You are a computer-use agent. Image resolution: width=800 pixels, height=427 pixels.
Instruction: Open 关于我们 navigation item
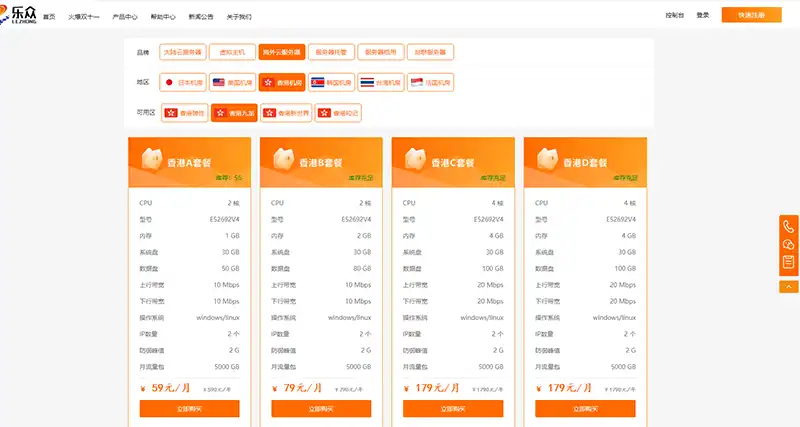pos(239,17)
